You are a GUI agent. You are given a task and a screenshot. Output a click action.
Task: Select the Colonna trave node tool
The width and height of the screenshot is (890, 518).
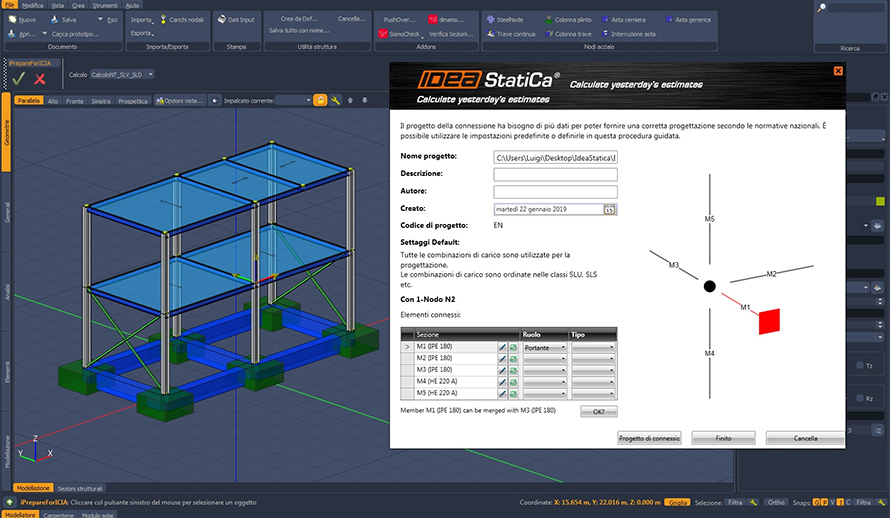click(549, 34)
